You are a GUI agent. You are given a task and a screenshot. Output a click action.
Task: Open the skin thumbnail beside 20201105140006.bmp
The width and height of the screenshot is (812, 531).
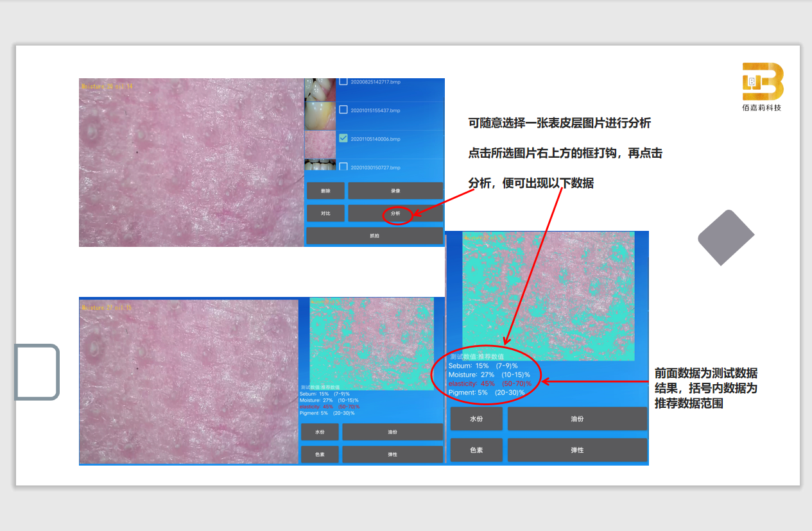320,144
